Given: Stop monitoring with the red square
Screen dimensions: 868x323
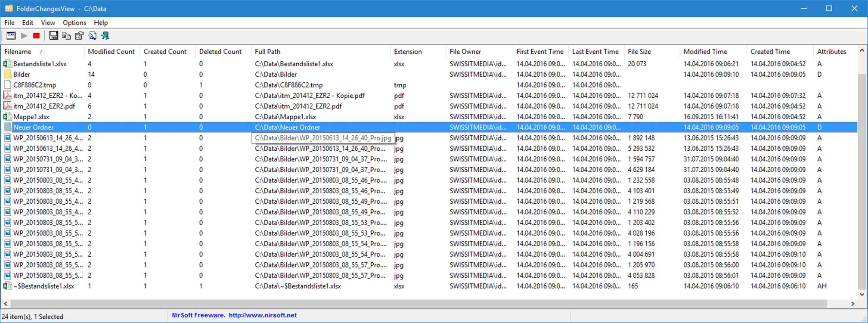Looking at the screenshot, I should click(37, 36).
